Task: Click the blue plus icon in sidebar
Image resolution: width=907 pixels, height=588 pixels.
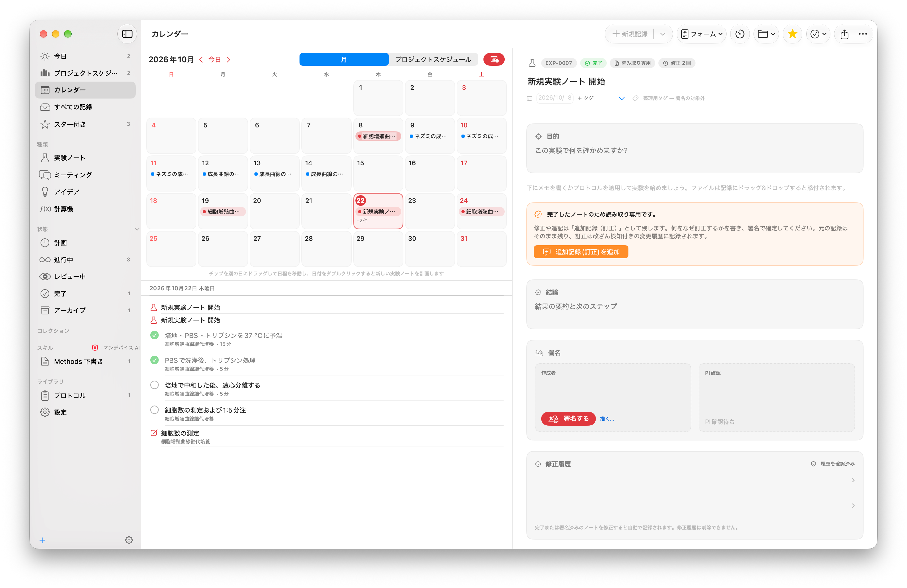Action: tap(42, 540)
